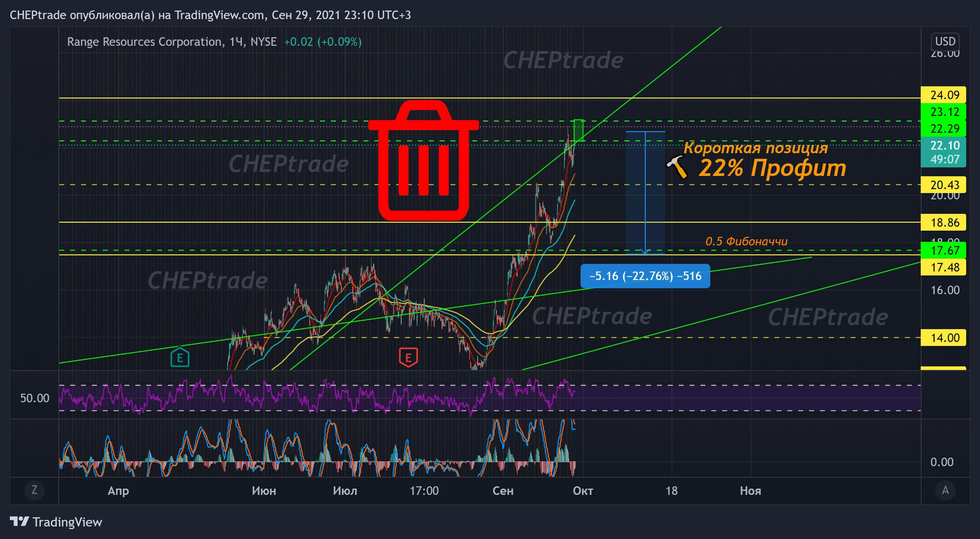
Task: Open the USD currency selector
Action: pos(945,41)
